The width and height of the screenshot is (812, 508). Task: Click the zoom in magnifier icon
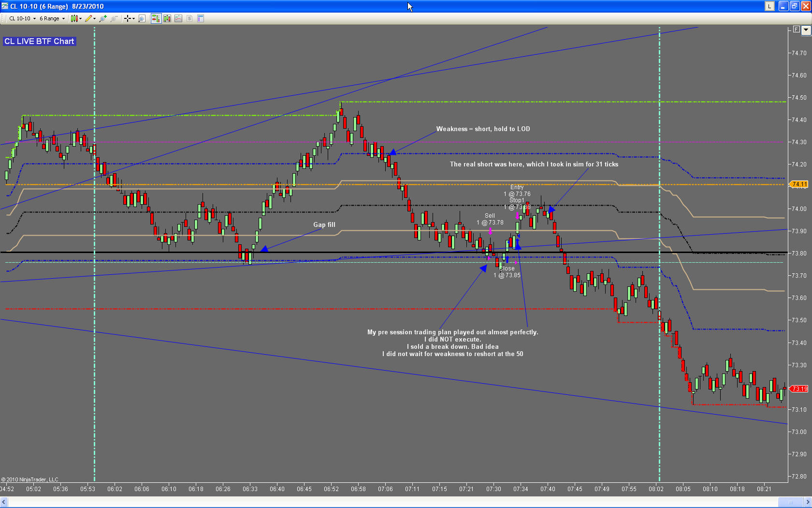point(103,18)
